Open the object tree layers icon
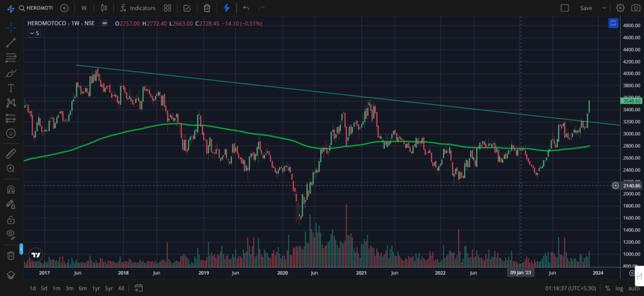The height and width of the screenshot is (296, 644). click(x=11, y=275)
